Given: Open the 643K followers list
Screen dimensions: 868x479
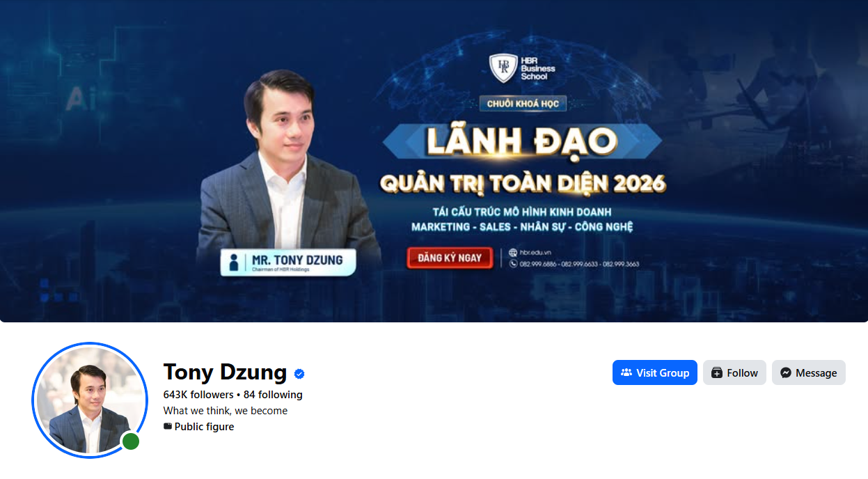Looking at the screenshot, I should coord(198,395).
